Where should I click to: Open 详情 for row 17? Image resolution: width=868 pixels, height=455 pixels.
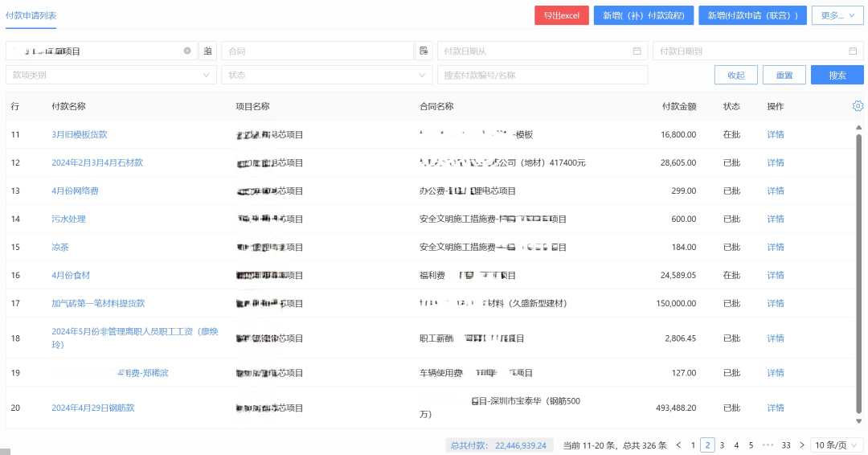coord(775,303)
